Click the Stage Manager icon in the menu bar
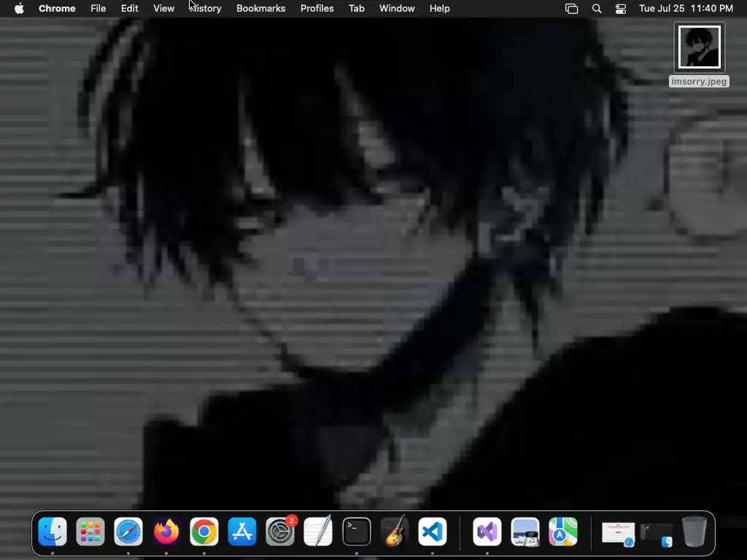This screenshot has width=747, height=560. pos(572,9)
